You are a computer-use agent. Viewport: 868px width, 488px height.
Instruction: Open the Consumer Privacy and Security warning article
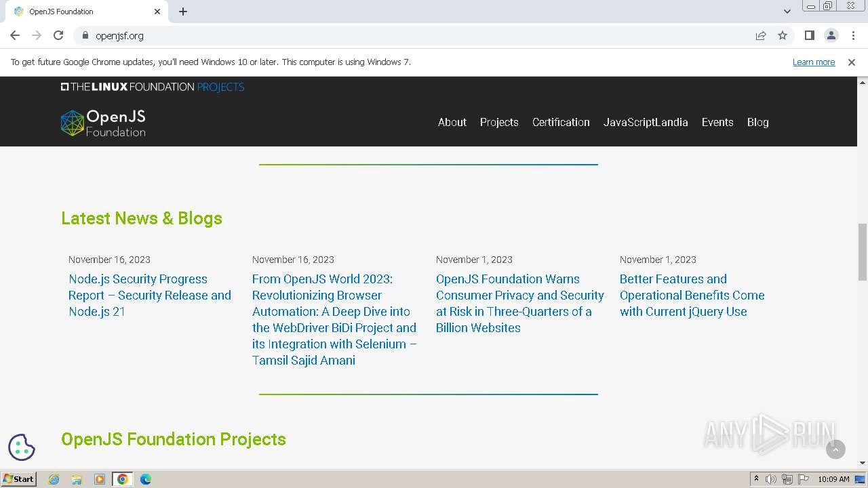pyautogui.click(x=520, y=304)
